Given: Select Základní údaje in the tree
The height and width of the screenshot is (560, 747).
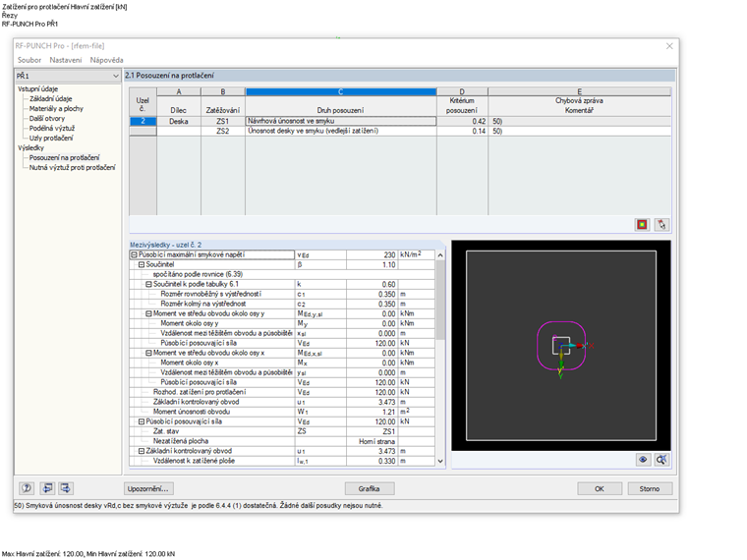Looking at the screenshot, I should (50, 98).
